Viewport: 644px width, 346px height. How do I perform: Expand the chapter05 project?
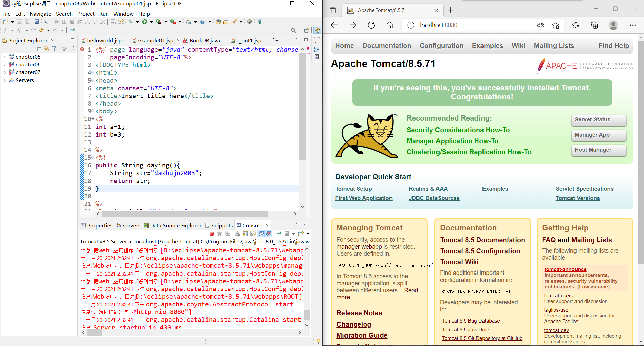[x=4, y=57]
